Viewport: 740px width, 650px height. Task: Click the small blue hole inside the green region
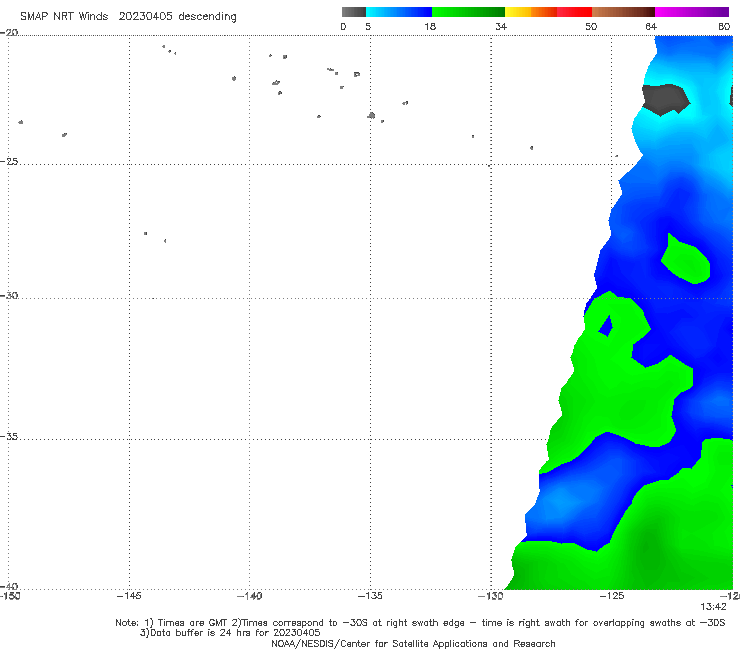pyautogui.click(x=606, y=327)
